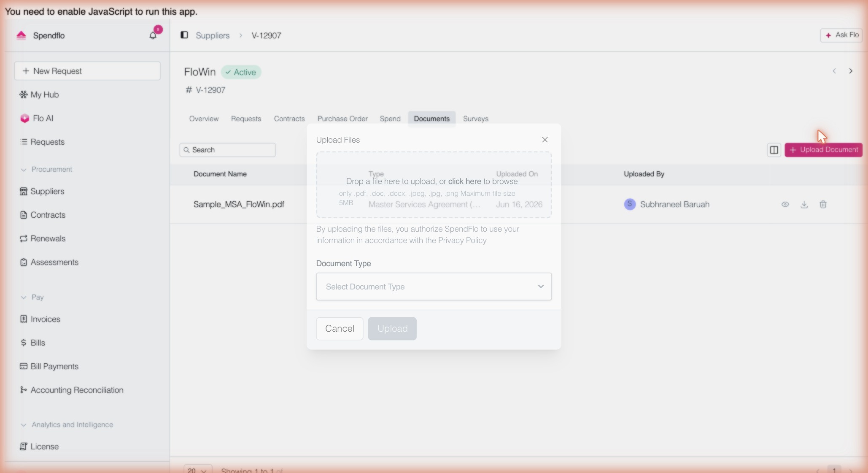Open the Select Document Type dropdown
This screenshot has width=868, height=473.
coord(434,287)
